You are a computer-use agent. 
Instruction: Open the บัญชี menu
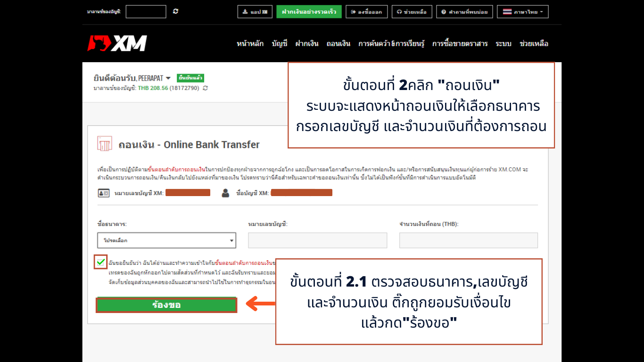pos(280,44)
